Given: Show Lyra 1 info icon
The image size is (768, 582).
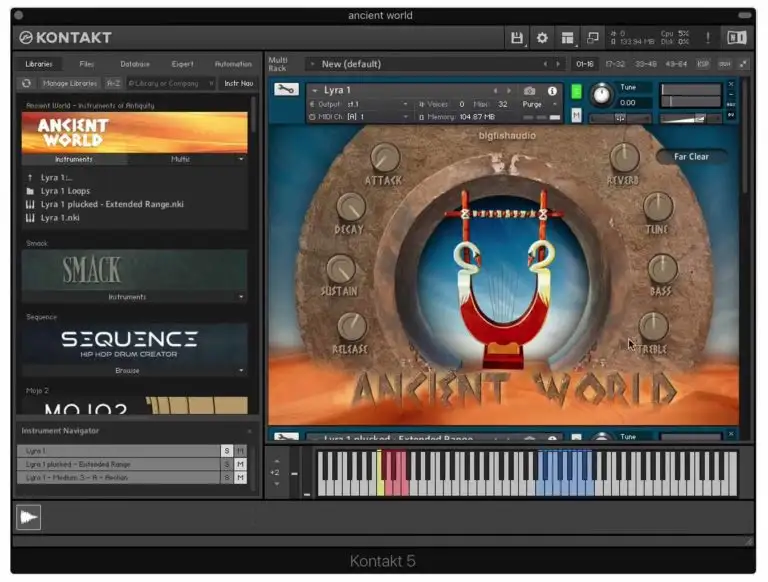Looking at the screenshot, I should (552, 91).
